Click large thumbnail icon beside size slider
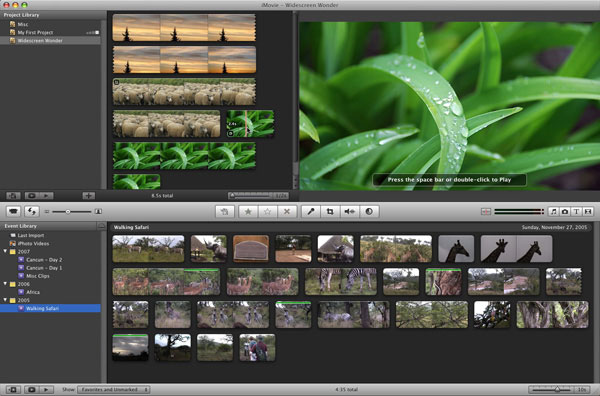 click(98, 211)
